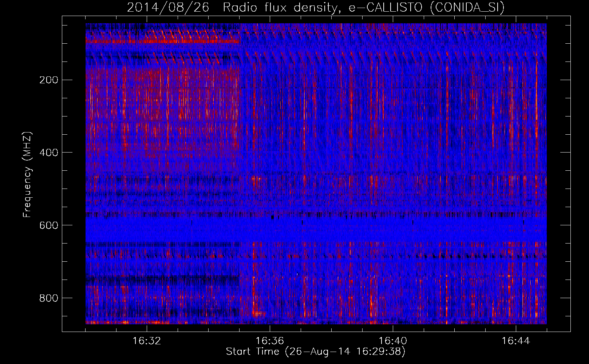Click the 16:40 time tick label
The height and width of the screenshot is (364, 589).
click(393, 341)
